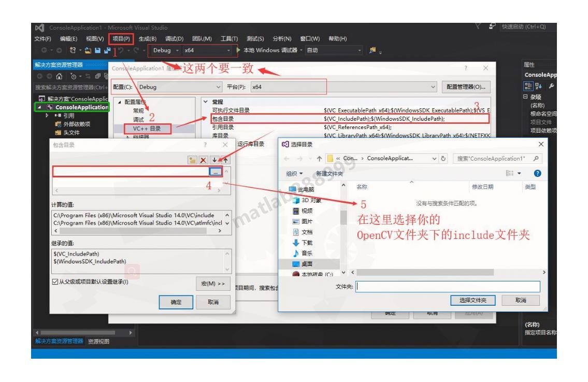Open the 调试(D) menu
The height and width of the screenshot is (382, 588).
[x=175, y=39]
